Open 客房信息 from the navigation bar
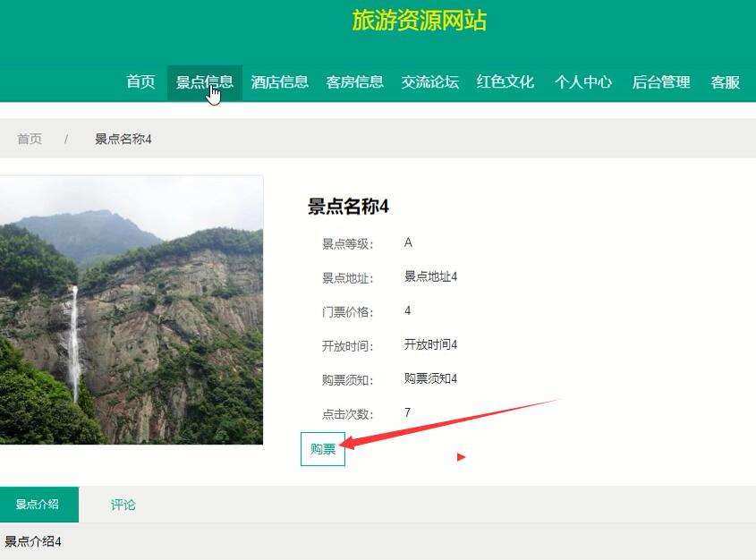 pyautogui.click(x=355, y=82)
